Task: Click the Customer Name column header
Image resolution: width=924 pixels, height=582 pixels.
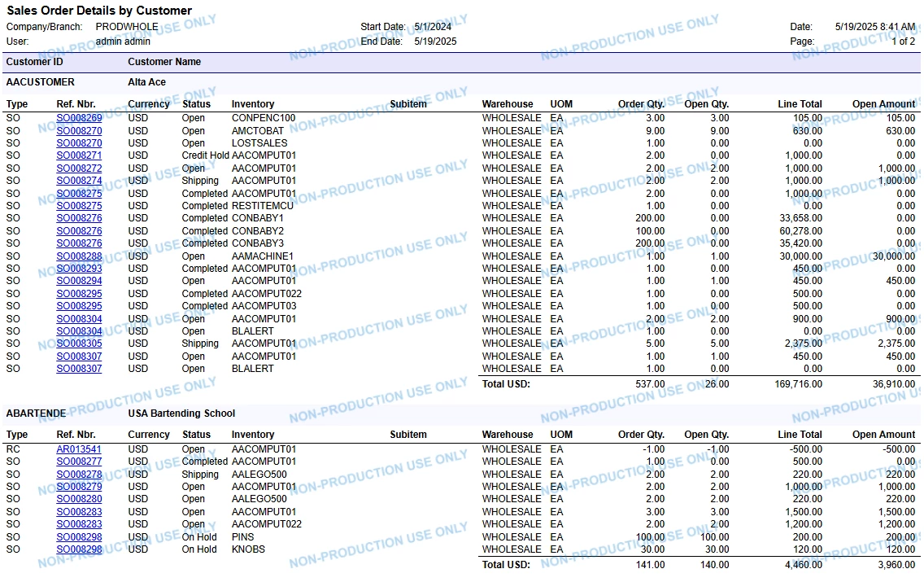Action: [164, 62]
